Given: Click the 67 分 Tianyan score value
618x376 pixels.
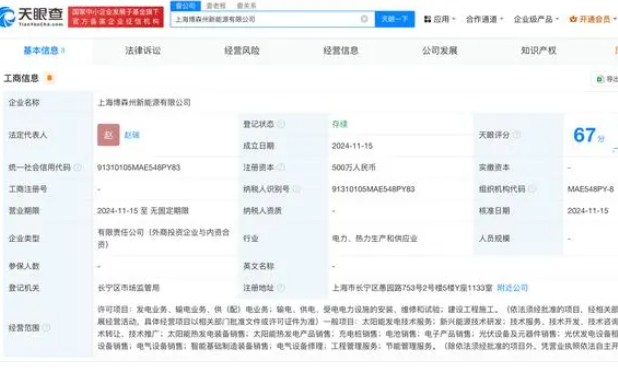Looking at the screenshot, I should click(589, 135).
